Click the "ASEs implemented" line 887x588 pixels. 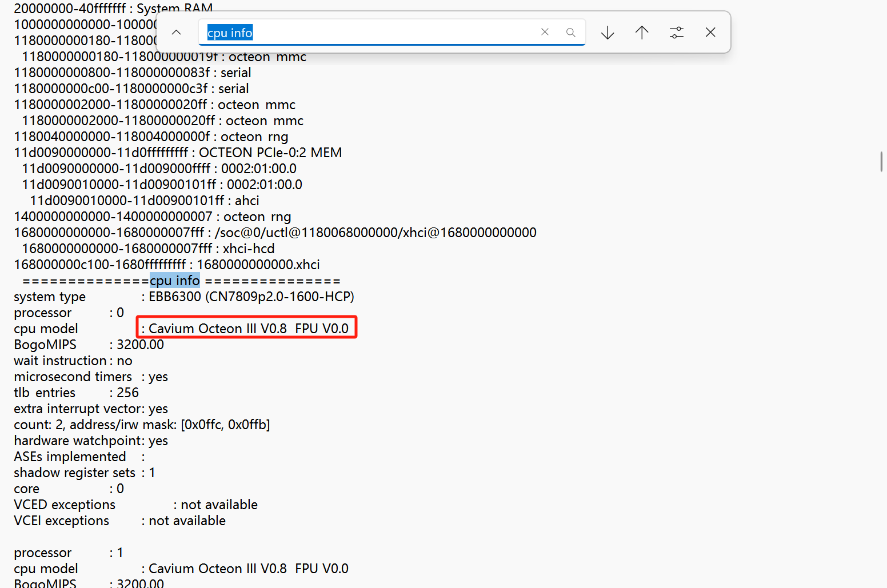(79, 457)
